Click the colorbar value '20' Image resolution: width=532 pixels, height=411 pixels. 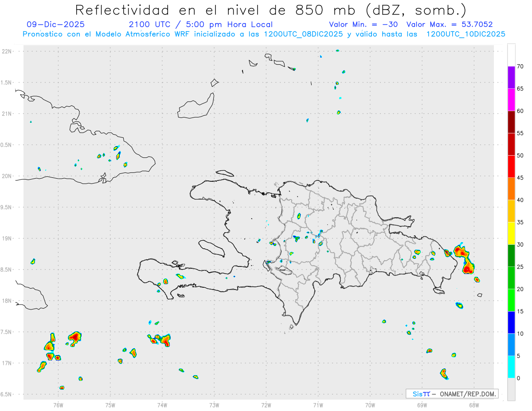(x=520, y=289)
